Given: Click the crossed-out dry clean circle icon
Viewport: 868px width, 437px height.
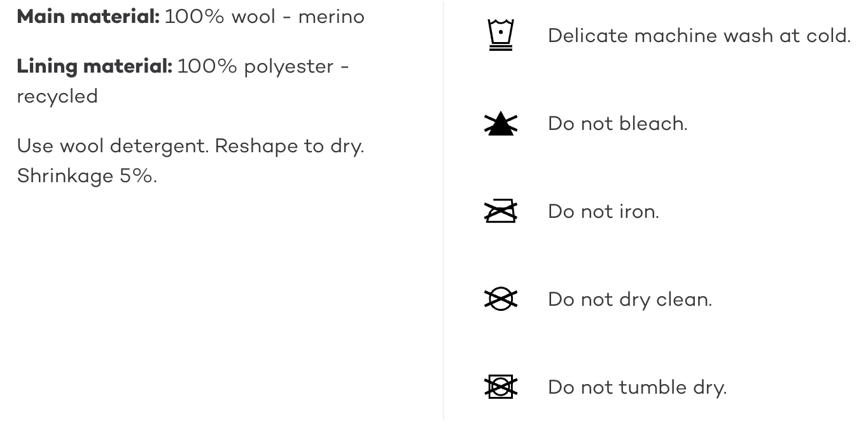Looking at the screenshot, I should coord(501,299).
